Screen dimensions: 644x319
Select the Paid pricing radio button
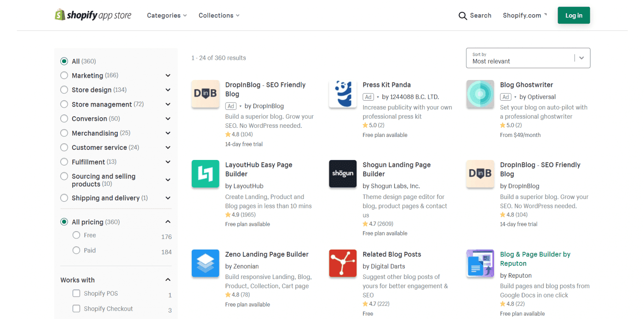(x=76, y=250)
